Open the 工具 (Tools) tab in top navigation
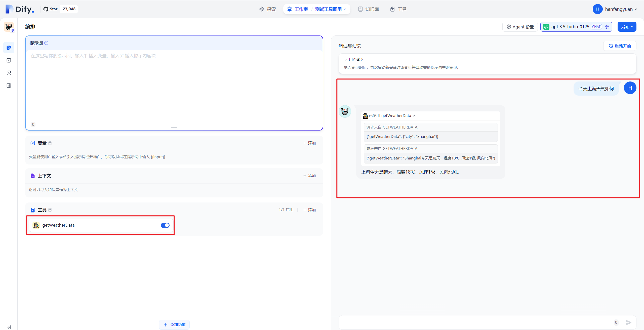Viewport: 644px width, 330px height. 398,9
